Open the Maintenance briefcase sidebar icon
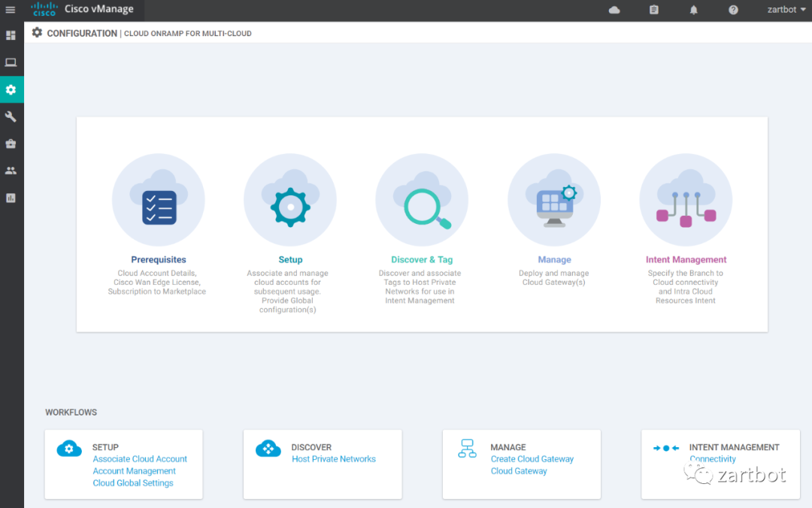This screenshot has width=812, height=508. click(x=11, y=144)
